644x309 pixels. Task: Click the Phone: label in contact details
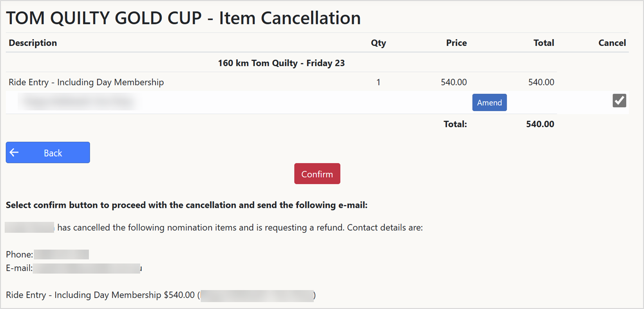[x=19, y=255]
